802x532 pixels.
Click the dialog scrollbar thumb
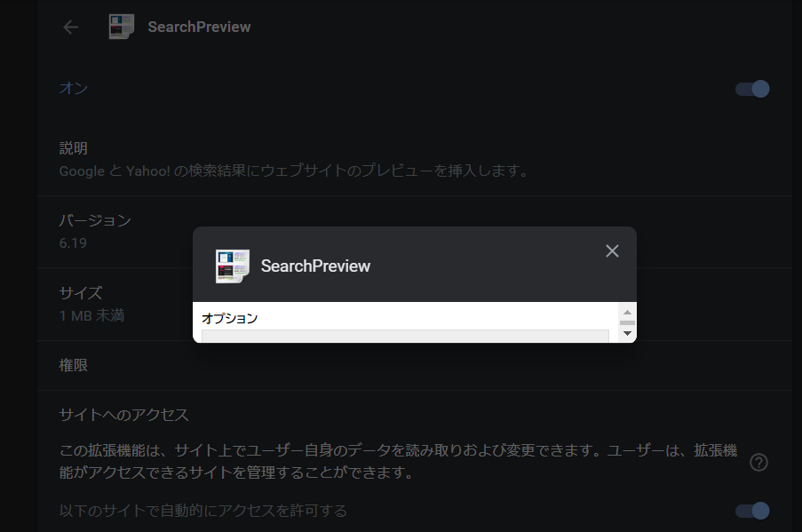[627, 322]
